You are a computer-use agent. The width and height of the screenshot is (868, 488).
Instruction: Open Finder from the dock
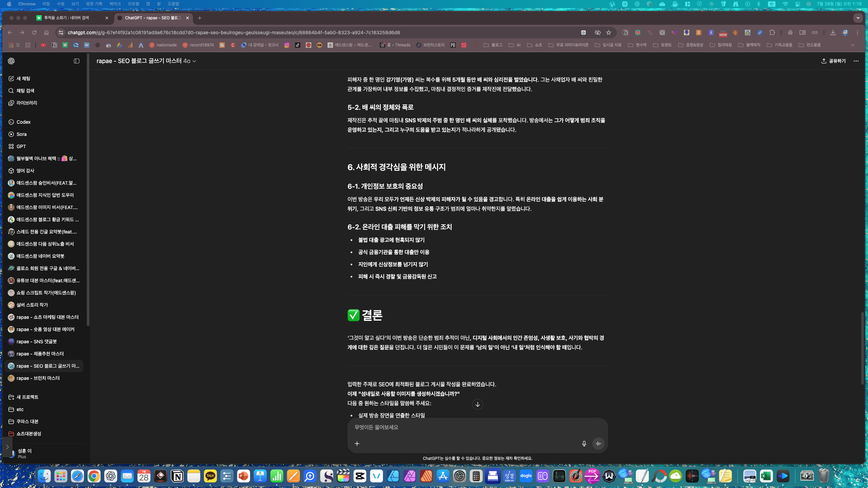point(44,476)
